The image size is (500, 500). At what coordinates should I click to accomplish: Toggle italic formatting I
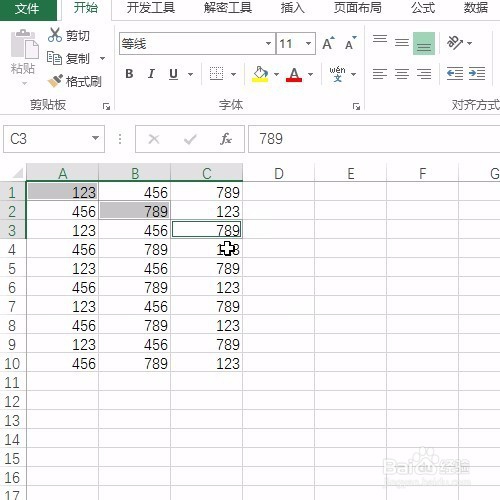pyautogui.click(x=151, y=74)
